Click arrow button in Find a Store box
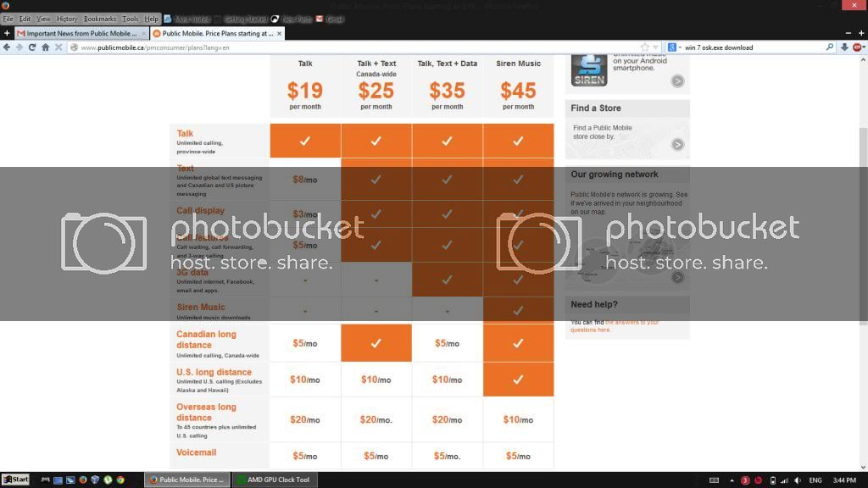 point(677,144)
